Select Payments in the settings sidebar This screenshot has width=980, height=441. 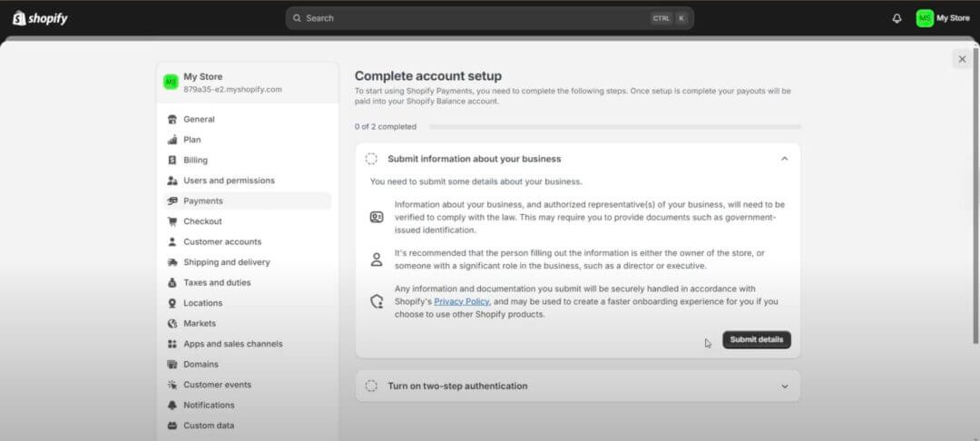coord(247,201)
